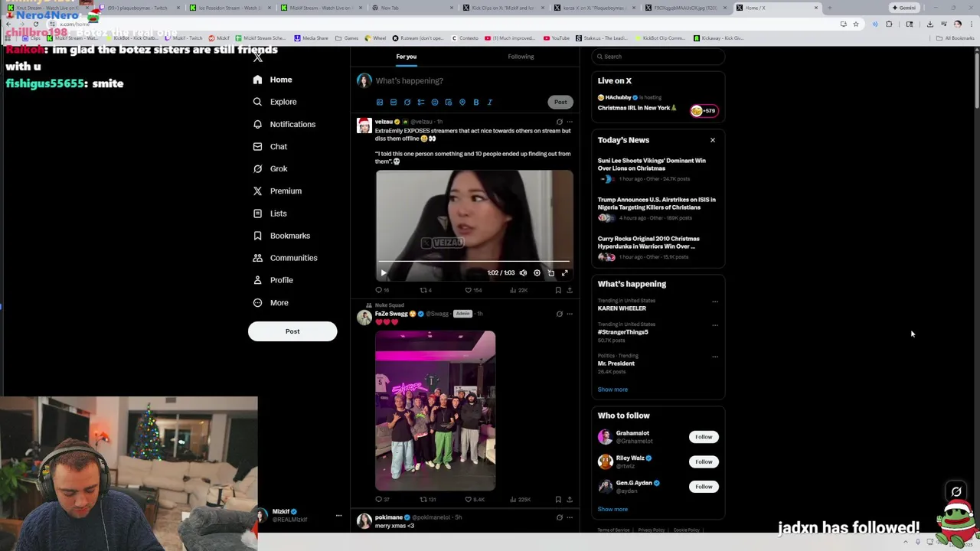Image resolution: width=980 pixels, height=551 pixels.
Task: Bookmark the veizau post
Action: (x=558, y=290)
